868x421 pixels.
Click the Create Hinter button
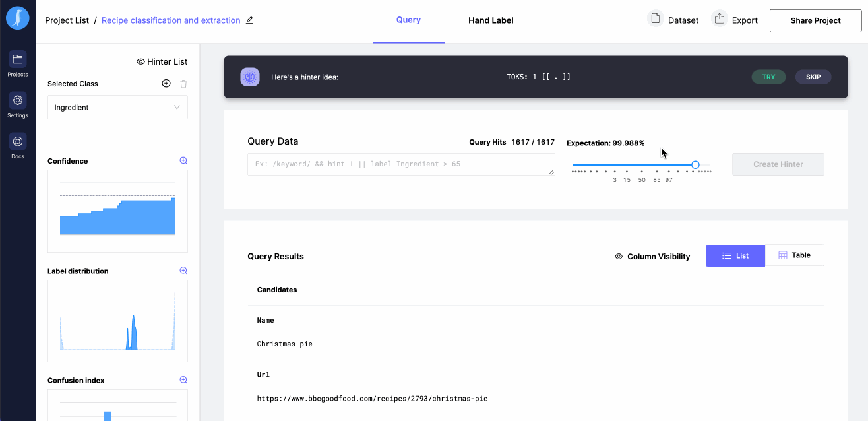tap(778, 164)
